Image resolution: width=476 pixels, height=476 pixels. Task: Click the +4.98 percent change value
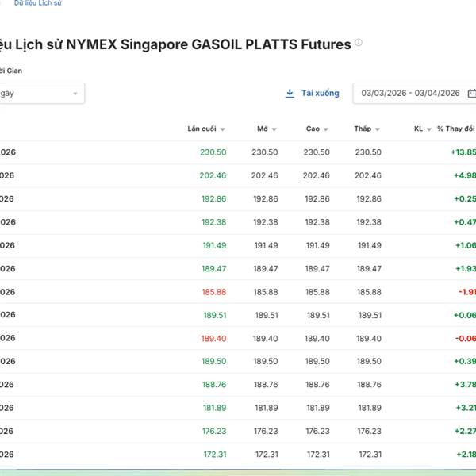click(465, 175)
